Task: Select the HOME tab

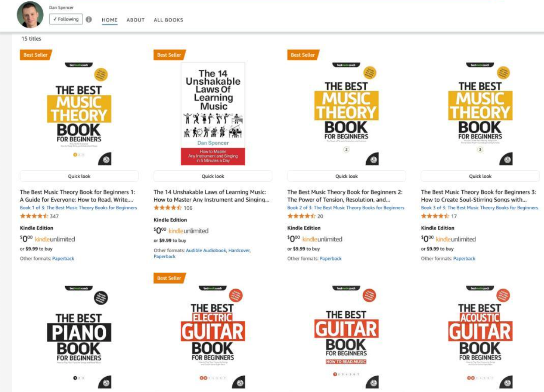Action: (110, 20)
